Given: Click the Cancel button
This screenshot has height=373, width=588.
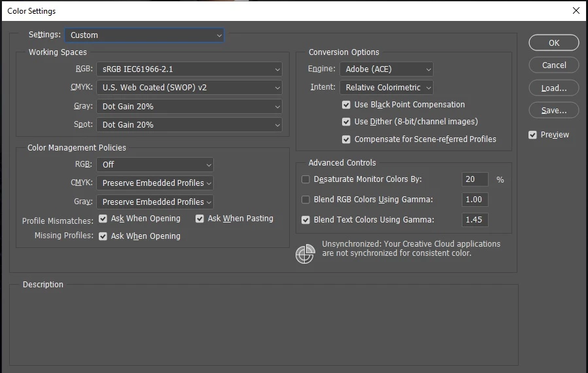Looking at the screenshot, I should (x=554, y=65).
